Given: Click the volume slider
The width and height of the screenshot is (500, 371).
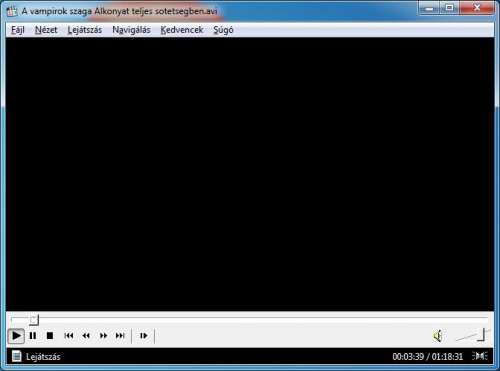Looking at the screenshot, I should [x=473, y=335].
